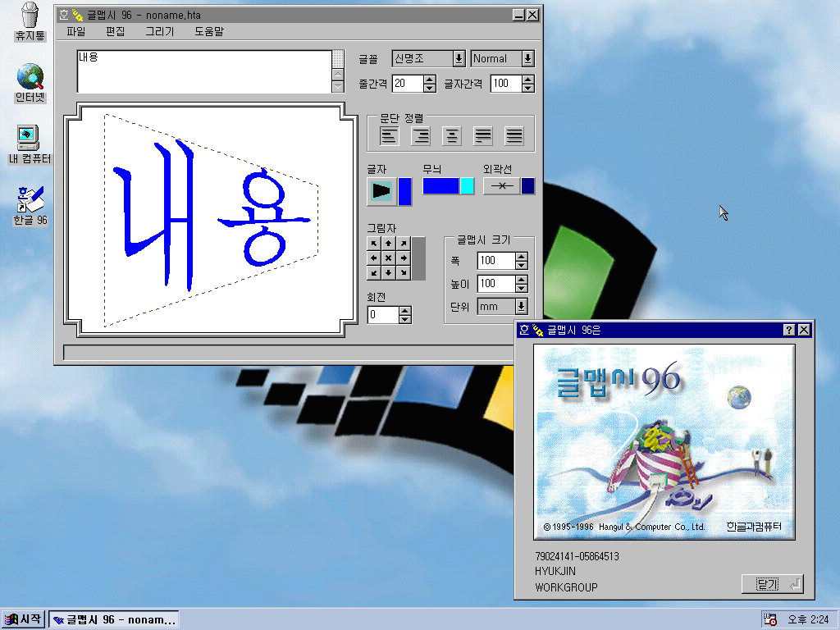840x630 pixels.
Task: Click the taskbar clock 오후 2:24
Action: (808, 620)
